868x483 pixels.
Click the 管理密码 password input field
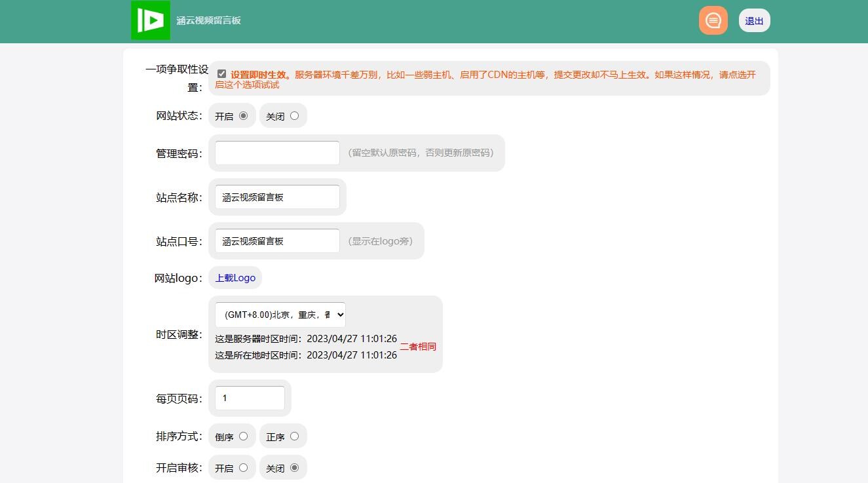pos(276,152)
